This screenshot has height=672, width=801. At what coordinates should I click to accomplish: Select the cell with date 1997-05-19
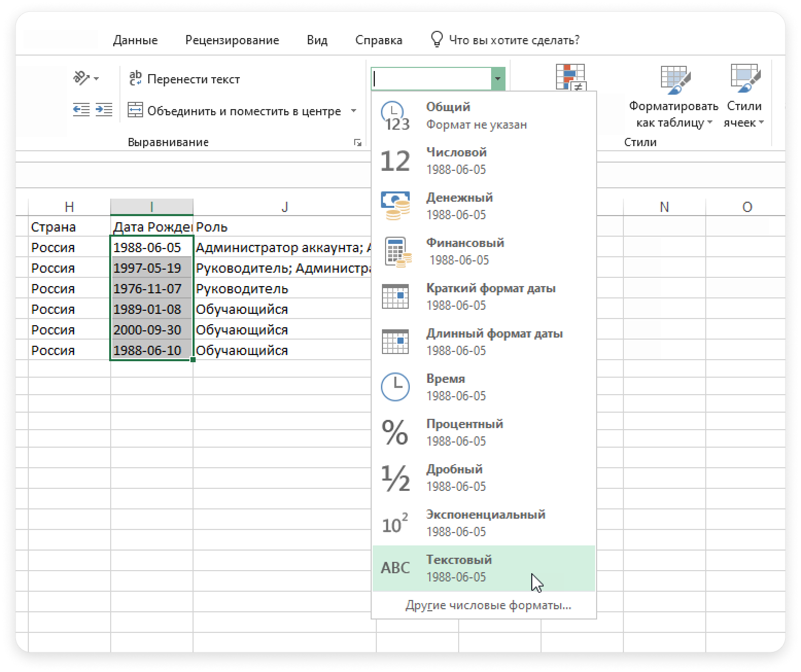pos(152,268)
